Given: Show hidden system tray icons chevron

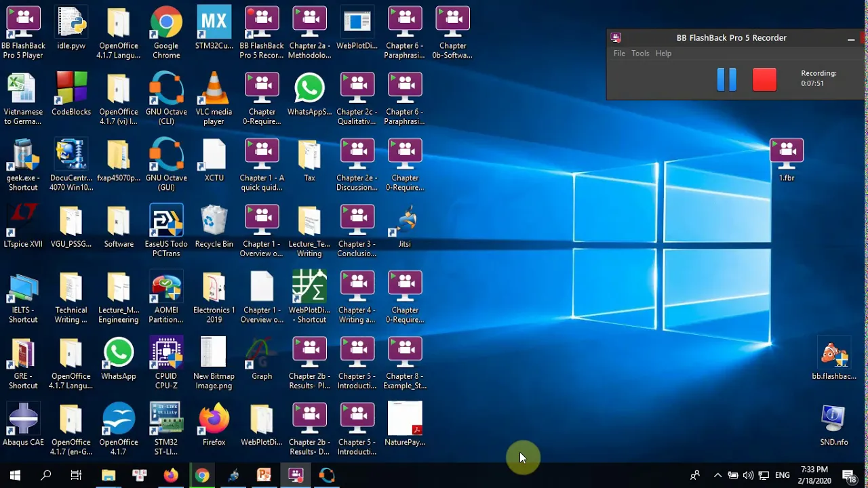Looking at the screenshot, I should point(717,475).
